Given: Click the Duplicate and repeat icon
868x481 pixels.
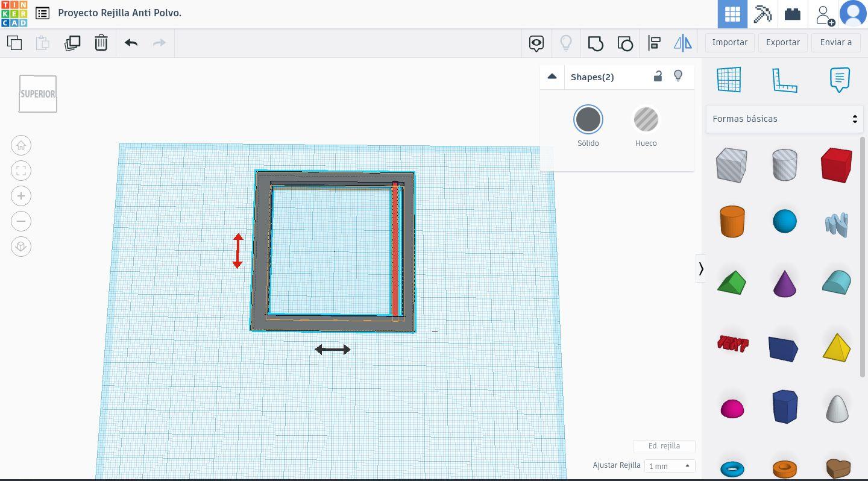Looking at the screenshot, I should pos(72,43).
